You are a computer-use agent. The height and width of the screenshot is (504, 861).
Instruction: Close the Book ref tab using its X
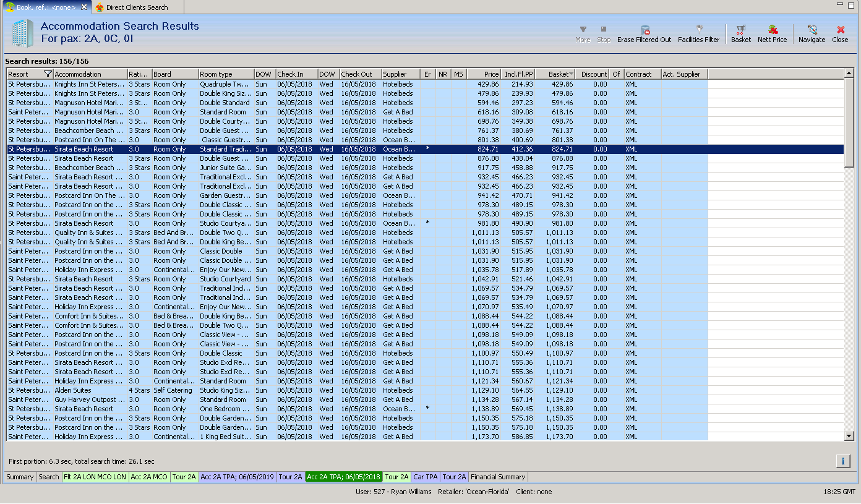[85, 7]
